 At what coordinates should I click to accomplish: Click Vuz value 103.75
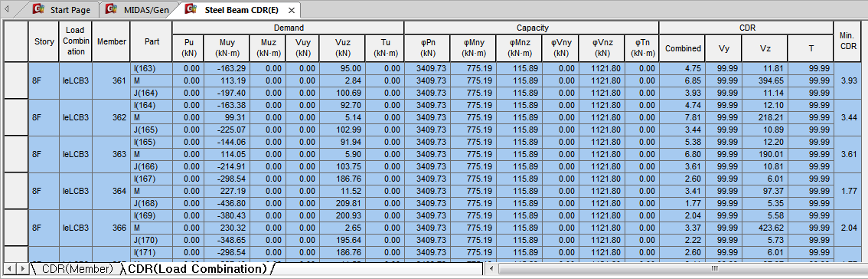(343, 166)
